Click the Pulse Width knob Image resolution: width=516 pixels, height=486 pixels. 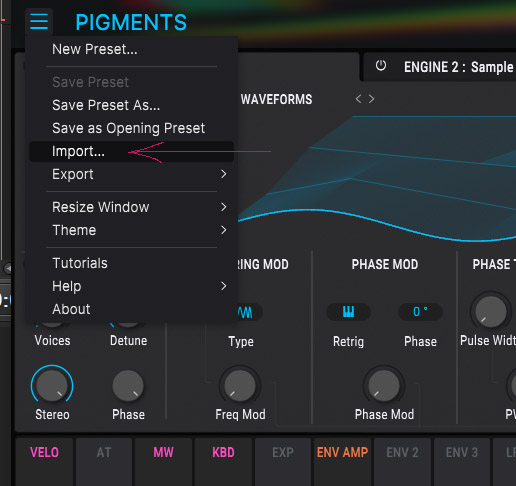(491, 312)
